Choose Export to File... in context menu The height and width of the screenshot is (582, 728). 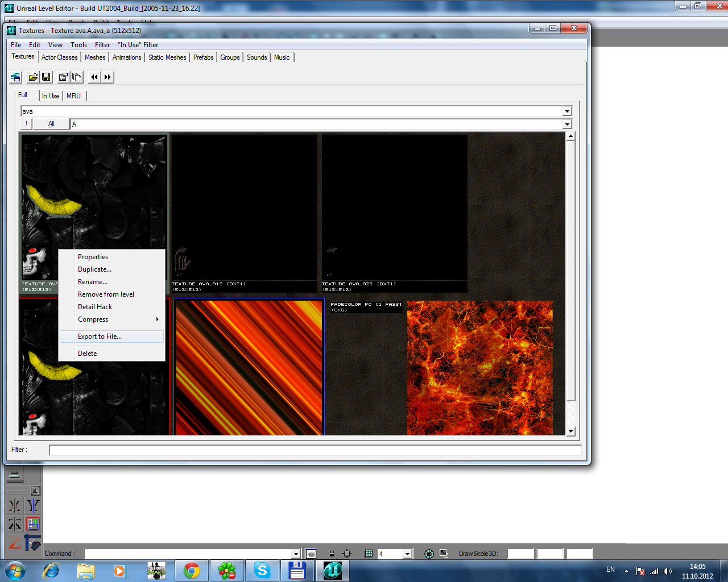point(112,336)
